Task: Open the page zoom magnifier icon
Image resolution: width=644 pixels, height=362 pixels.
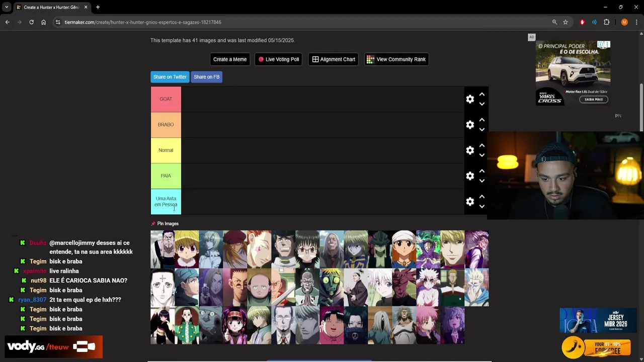Action: tap(554, 22)
